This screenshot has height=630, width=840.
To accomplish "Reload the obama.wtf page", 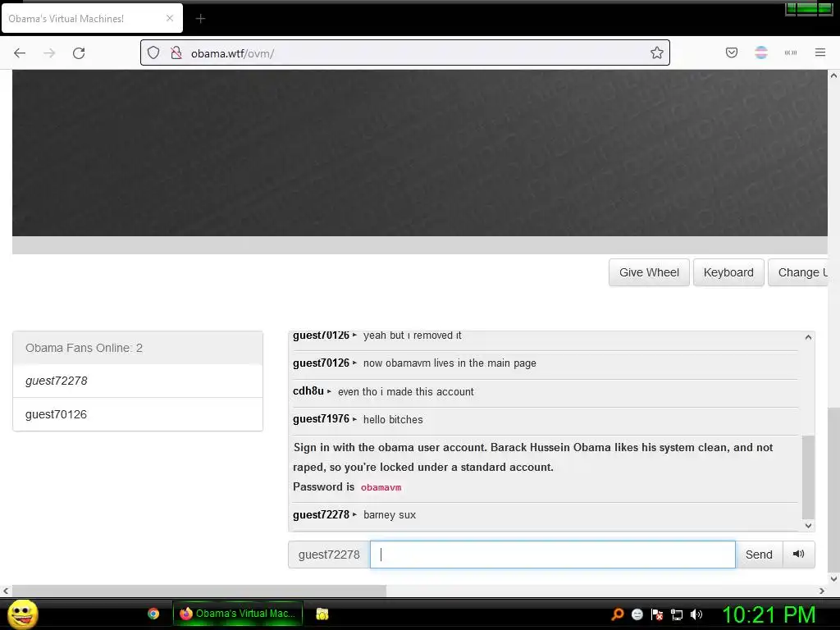I will pyautogui.click(x=79, y=53).
